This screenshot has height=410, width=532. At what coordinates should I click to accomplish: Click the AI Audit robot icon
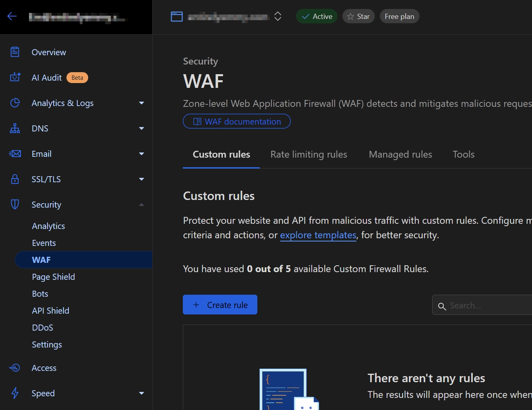click(15, 77)
